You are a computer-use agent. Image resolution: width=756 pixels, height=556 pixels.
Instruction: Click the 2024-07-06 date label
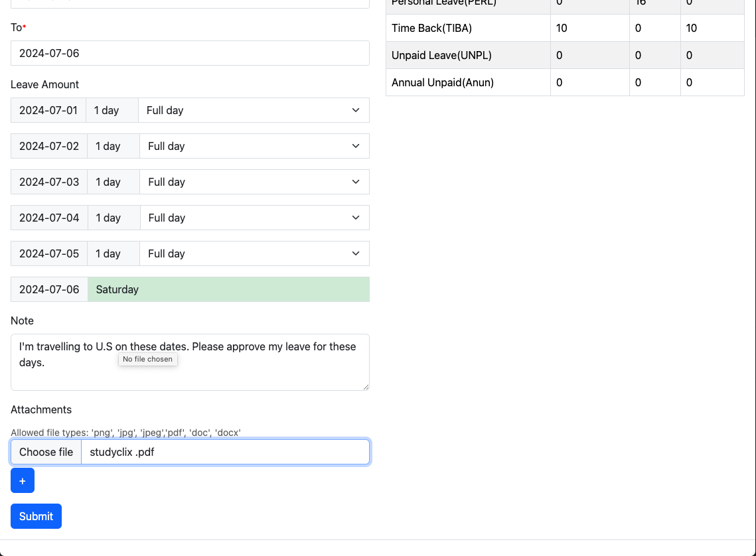pyautogui.click(x=49, y=289)
